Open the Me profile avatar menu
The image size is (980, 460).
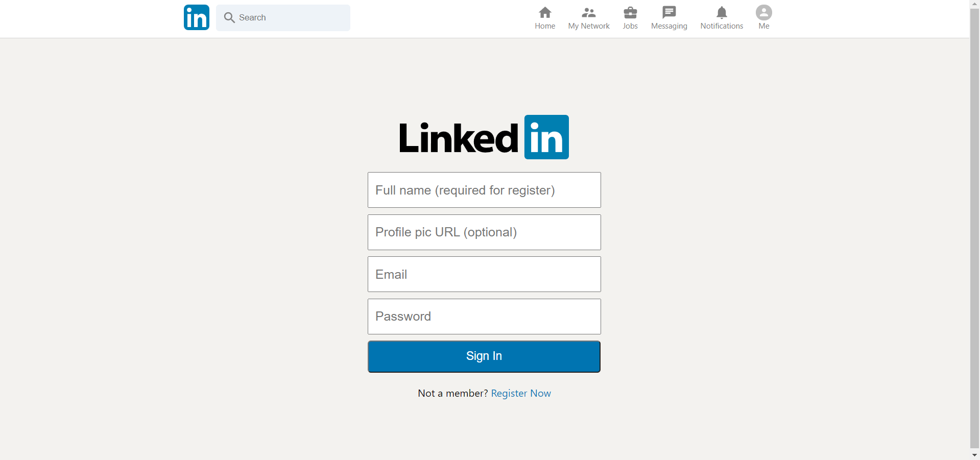763,13
